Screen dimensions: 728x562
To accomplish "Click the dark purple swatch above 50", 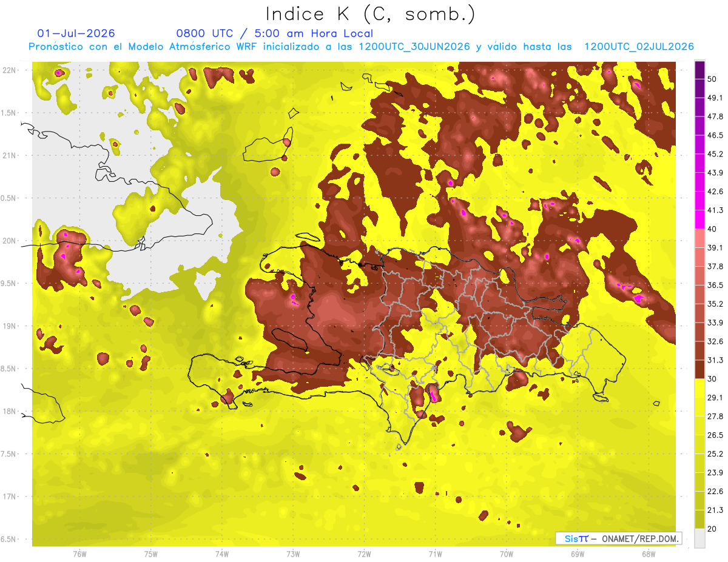I will tap(699, 70).
